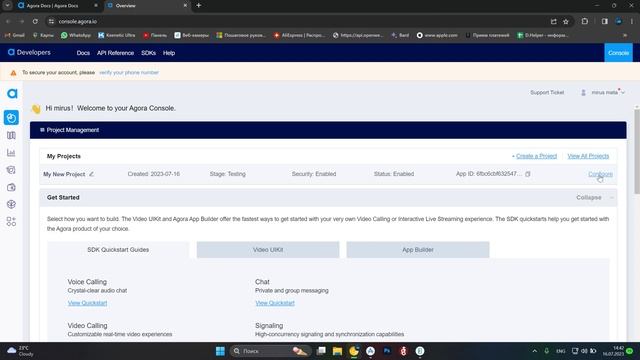640x360 pixels.
Task: Click the weather widget in taskbar
Action: pyautogui.click(x=20, y=351)
